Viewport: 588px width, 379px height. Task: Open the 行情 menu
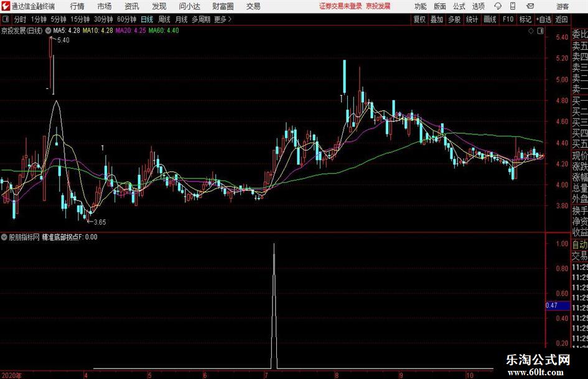tap(77, 6)
